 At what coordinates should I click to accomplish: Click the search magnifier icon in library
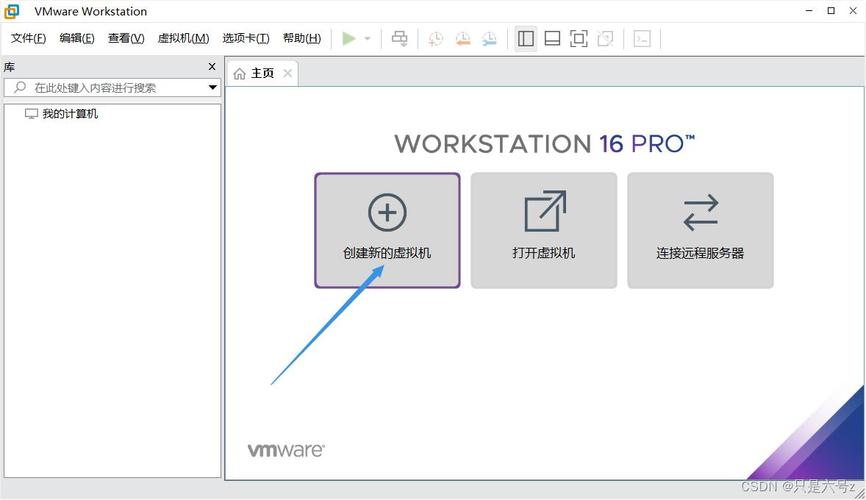(20, 87)
